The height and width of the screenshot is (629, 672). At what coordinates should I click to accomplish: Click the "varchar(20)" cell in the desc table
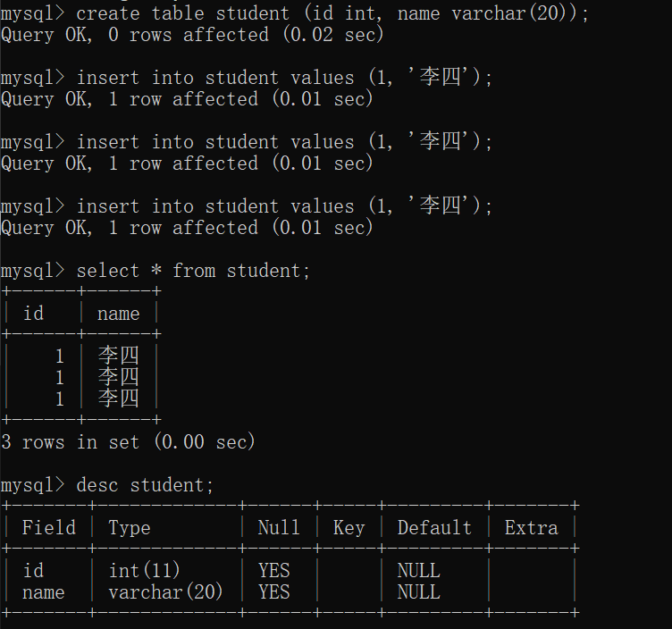165,592
